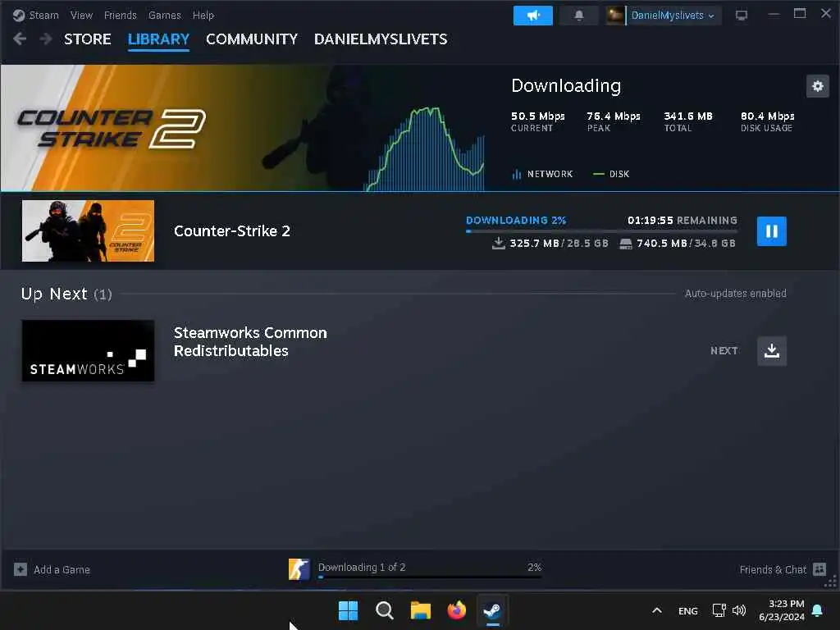The height and width of the screenshot is (630, 840).
Task: Click the ENG language indicator
Action: tap(688, 610)
